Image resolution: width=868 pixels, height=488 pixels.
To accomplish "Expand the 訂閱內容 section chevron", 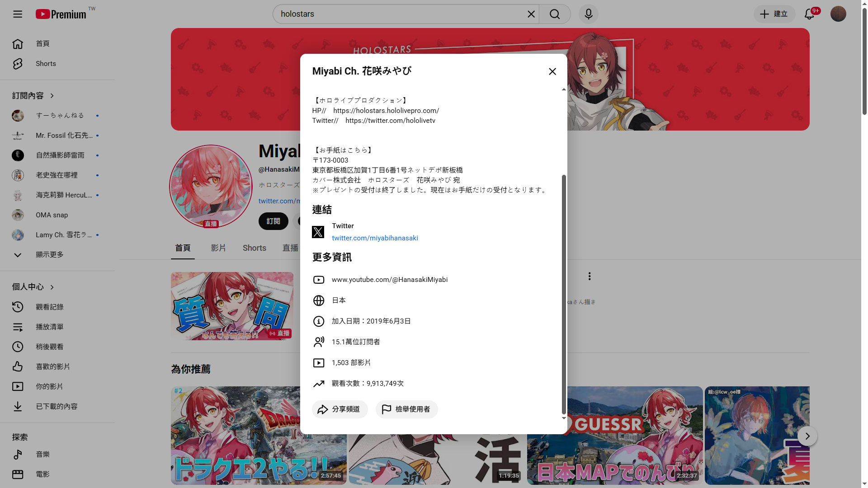I will coord(52,96).
